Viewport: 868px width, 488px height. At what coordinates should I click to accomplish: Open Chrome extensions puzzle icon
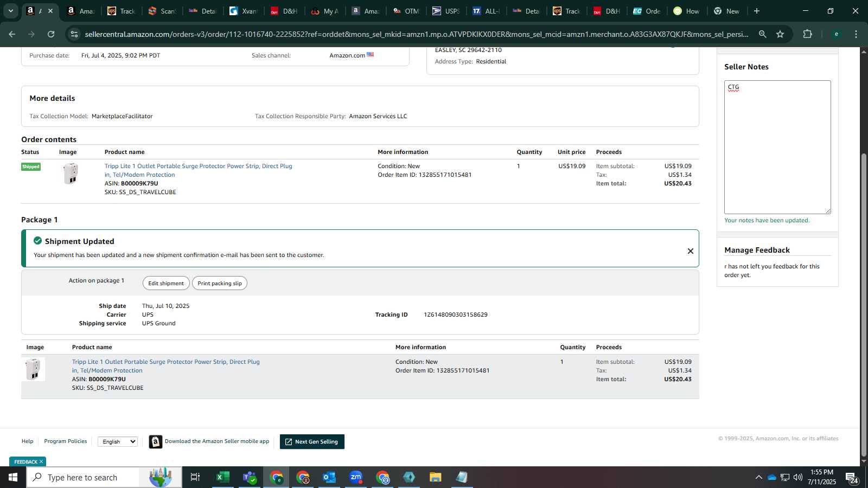pyautogui.click(x=807, y=34)
